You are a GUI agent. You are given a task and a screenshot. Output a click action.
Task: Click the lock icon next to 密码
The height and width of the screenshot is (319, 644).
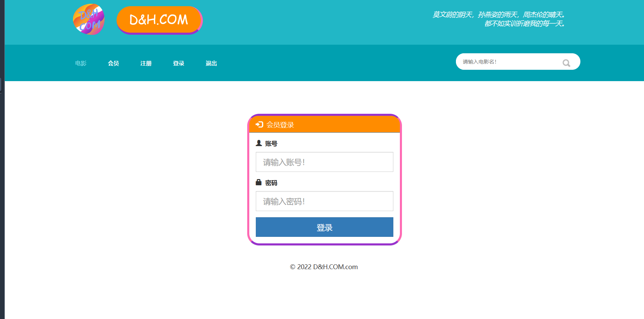[259, 182]
